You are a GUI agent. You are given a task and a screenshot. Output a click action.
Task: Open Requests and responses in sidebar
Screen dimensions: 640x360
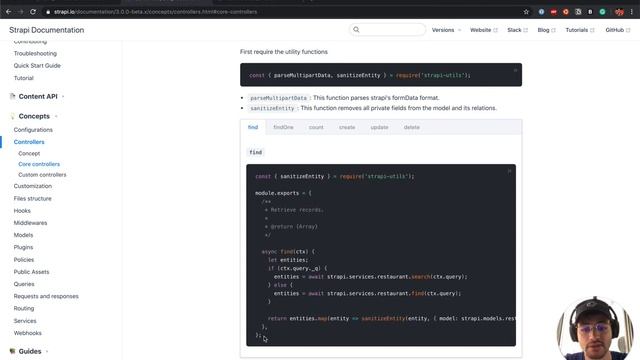pos(46,296)
